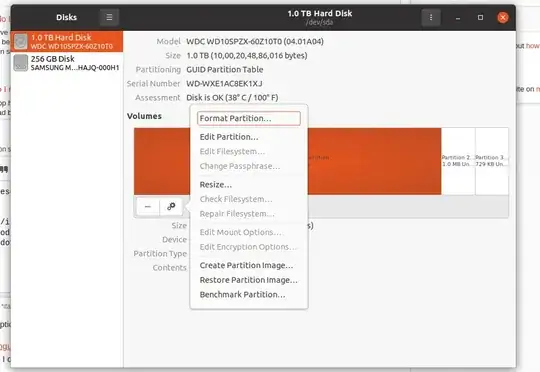The width and height of the screenshot is (540, 372).
Task: Click the serial number WD-WXE1AC8EK1XJ
Action: (x=224, y=84)
